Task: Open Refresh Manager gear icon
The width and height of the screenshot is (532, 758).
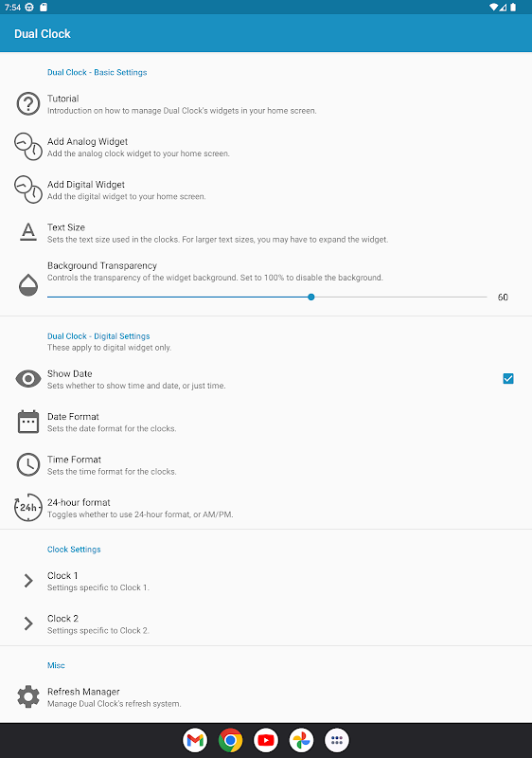Action: tap(28, 696)
